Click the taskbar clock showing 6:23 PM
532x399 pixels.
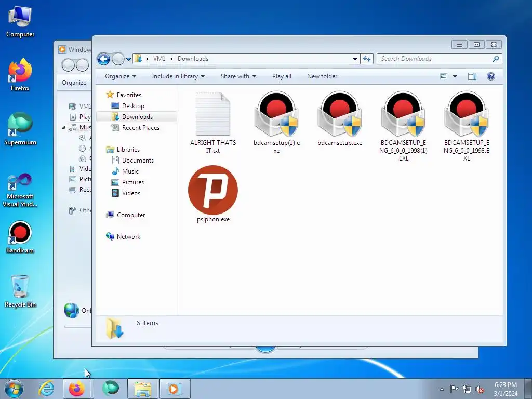click(x=506, y=389)
